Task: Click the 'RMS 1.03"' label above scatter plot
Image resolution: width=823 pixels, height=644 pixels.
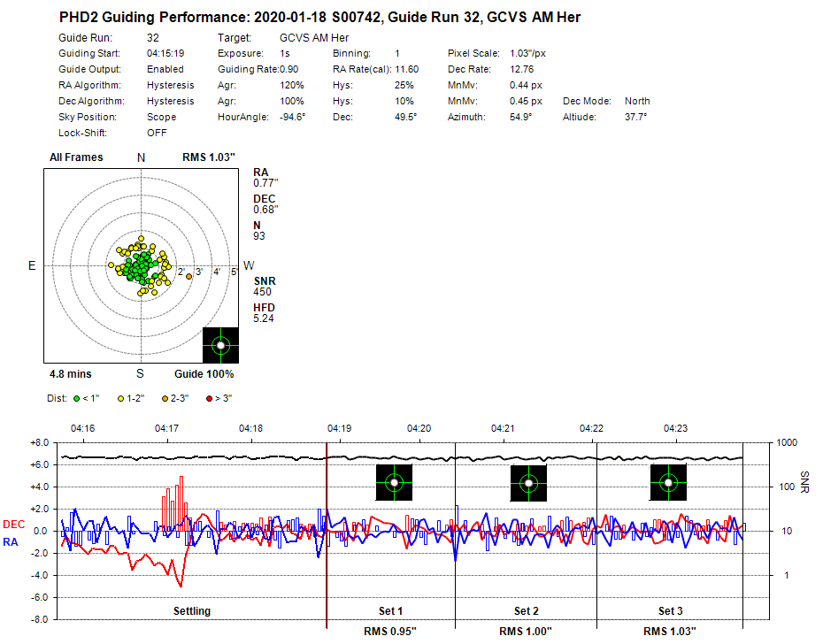Action: [209, 157]
